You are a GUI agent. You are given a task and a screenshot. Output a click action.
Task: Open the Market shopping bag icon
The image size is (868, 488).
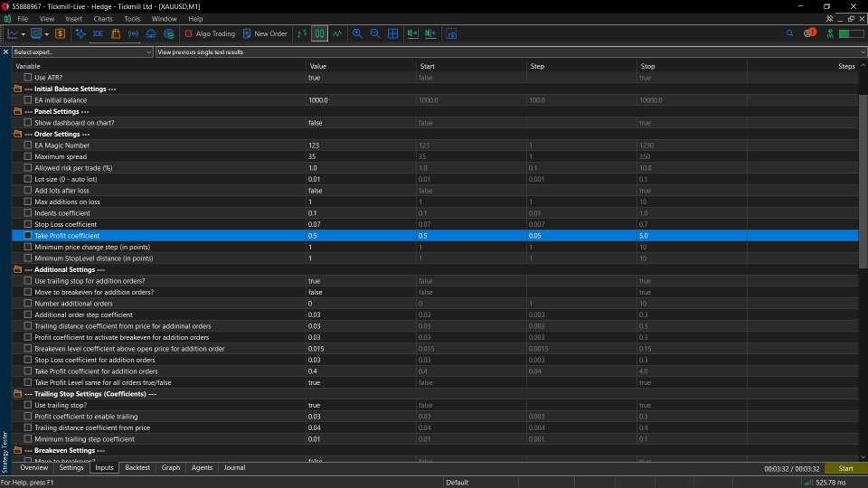pyautogui.click(x=116, y=33)
